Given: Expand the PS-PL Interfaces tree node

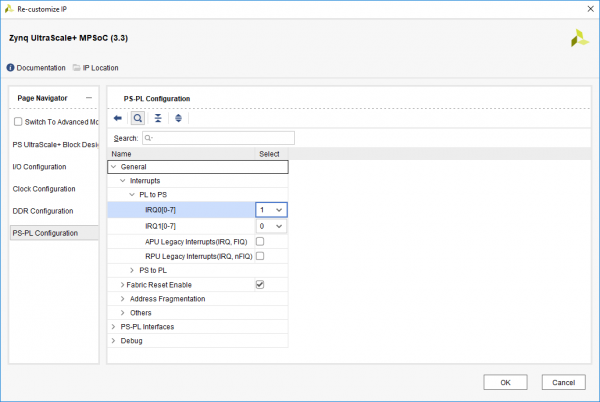Looking at the screenshot, I should pyautogui.click(x=113, y=326).
